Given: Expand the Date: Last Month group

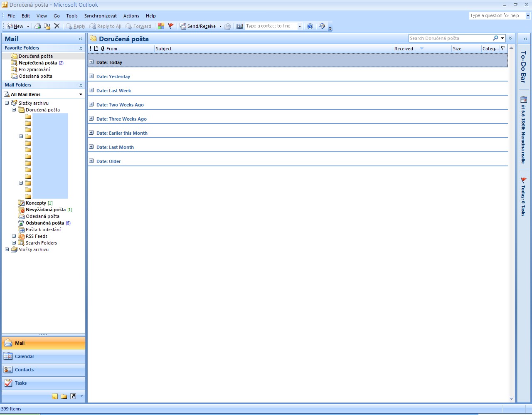Looking at the screenshot, I should point(91,147).
